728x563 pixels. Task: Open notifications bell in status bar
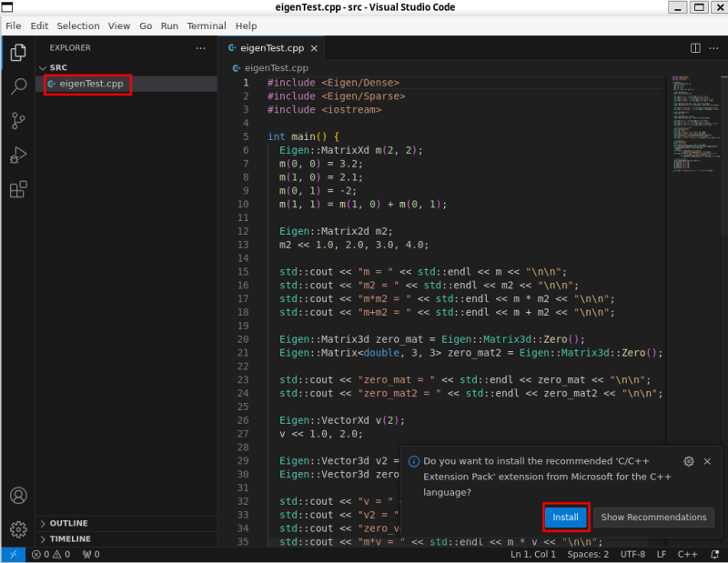click(x=715, y=554)
